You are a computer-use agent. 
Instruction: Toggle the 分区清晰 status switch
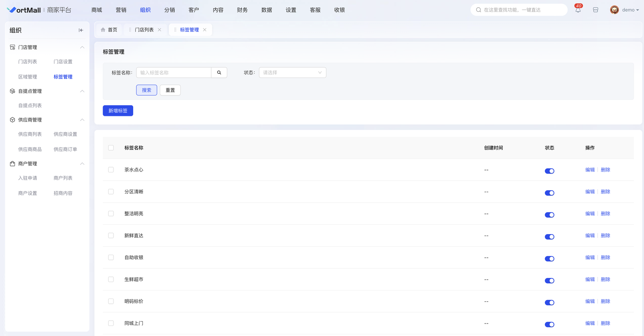pyautogui.click(x=549, y=193)
